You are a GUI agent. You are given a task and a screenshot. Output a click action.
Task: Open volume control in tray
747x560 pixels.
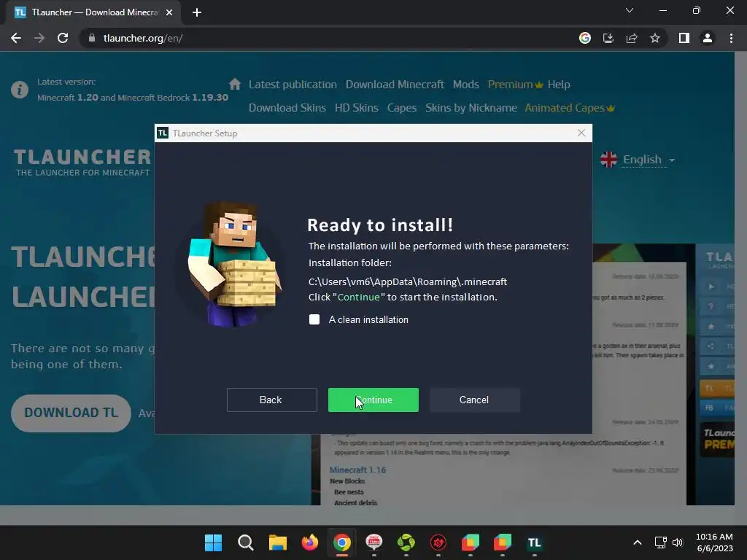pyautogui.click(x=678, y=542)
